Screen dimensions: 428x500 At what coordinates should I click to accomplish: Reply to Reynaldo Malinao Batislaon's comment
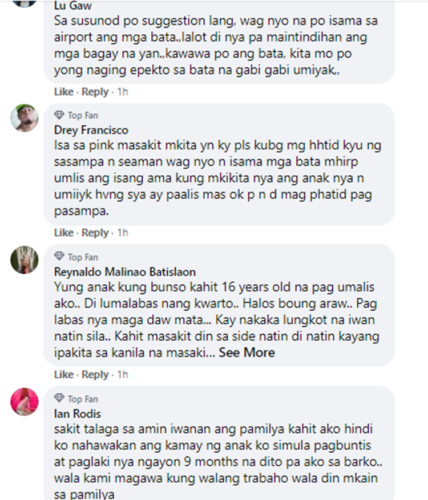(95, 375)
